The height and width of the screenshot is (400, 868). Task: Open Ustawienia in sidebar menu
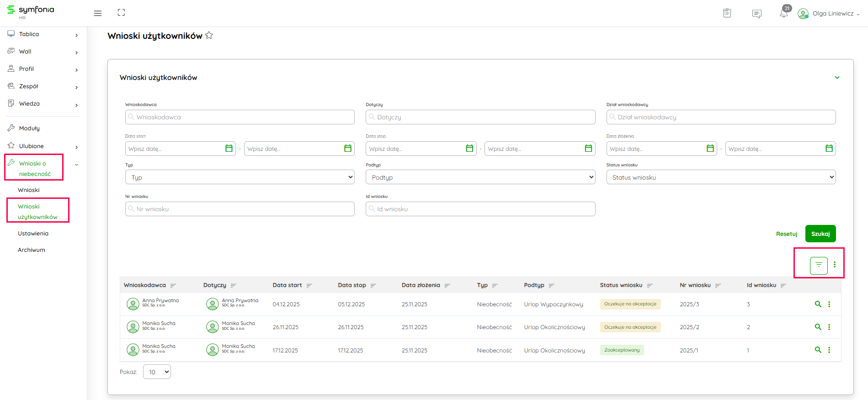coord(33,234)
